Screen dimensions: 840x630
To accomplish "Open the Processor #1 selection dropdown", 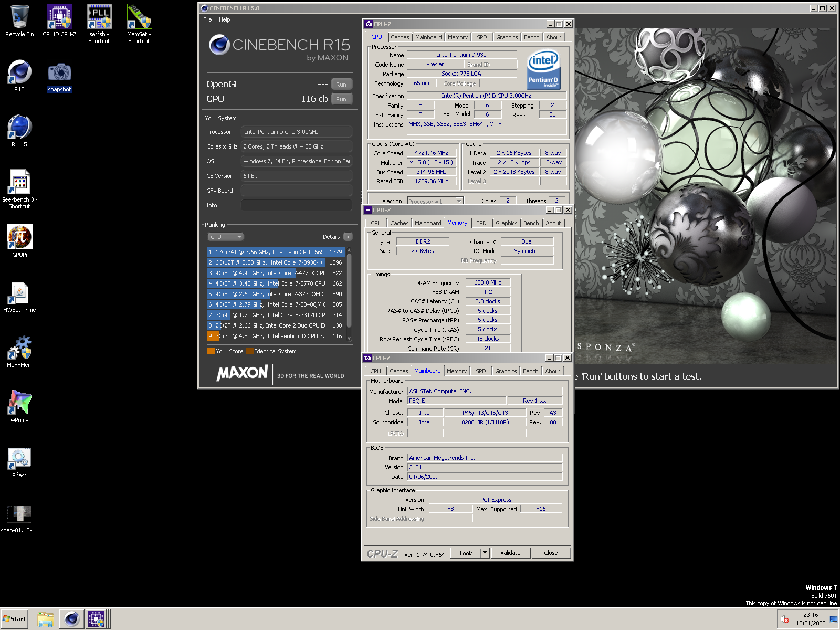I will (435, 201).
